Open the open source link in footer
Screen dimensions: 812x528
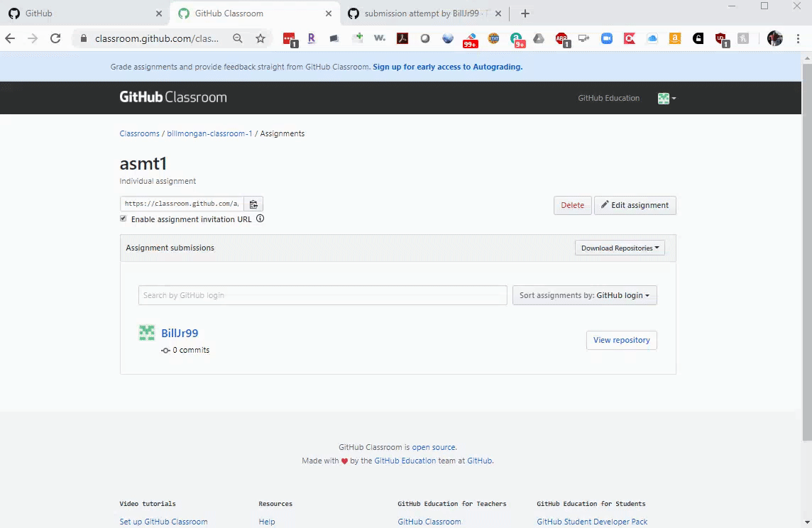click(x=434, y=447)
